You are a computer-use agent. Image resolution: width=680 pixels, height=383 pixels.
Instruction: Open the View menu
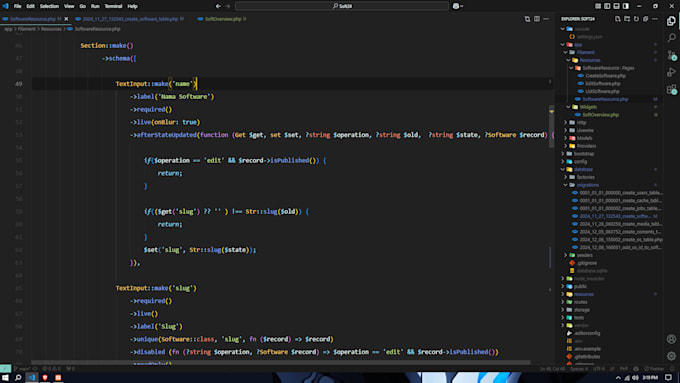point(69,6)
